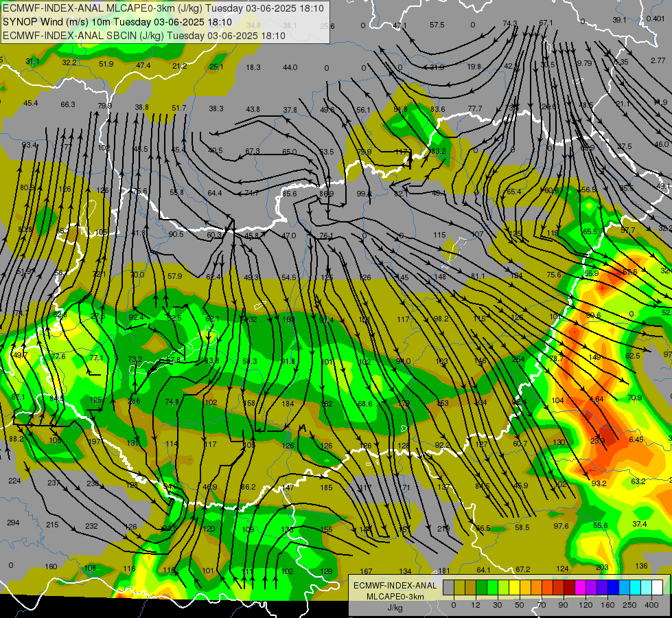672x618 pixels.
Task: Click the '254' value on the map
Action: click(518, 359)
